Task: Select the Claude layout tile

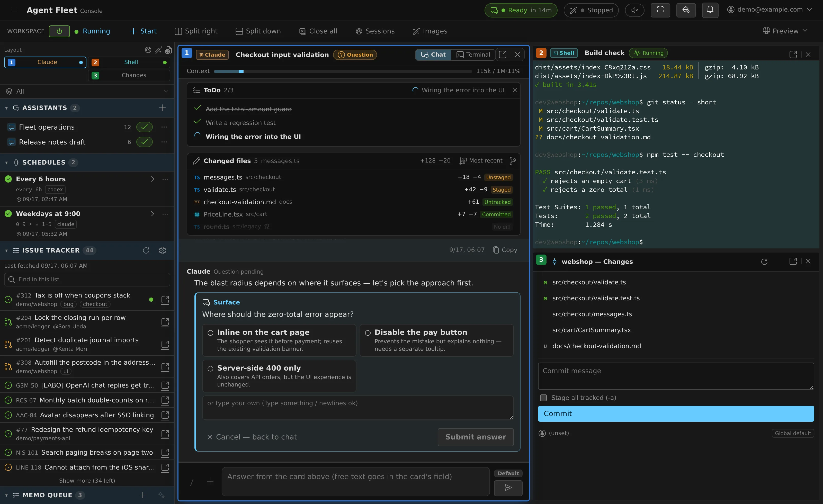Action: pyautogui.click(x=45, y=62)
